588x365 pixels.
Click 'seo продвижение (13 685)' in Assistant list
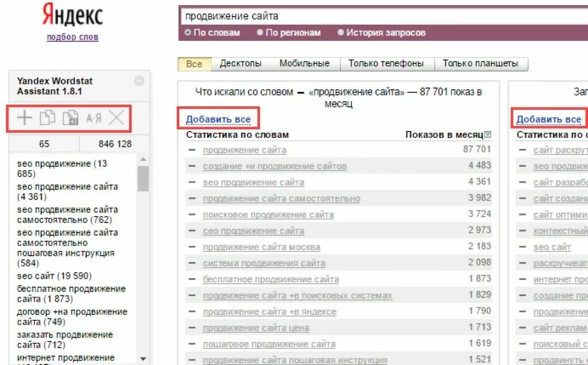(x=62, y=168)
